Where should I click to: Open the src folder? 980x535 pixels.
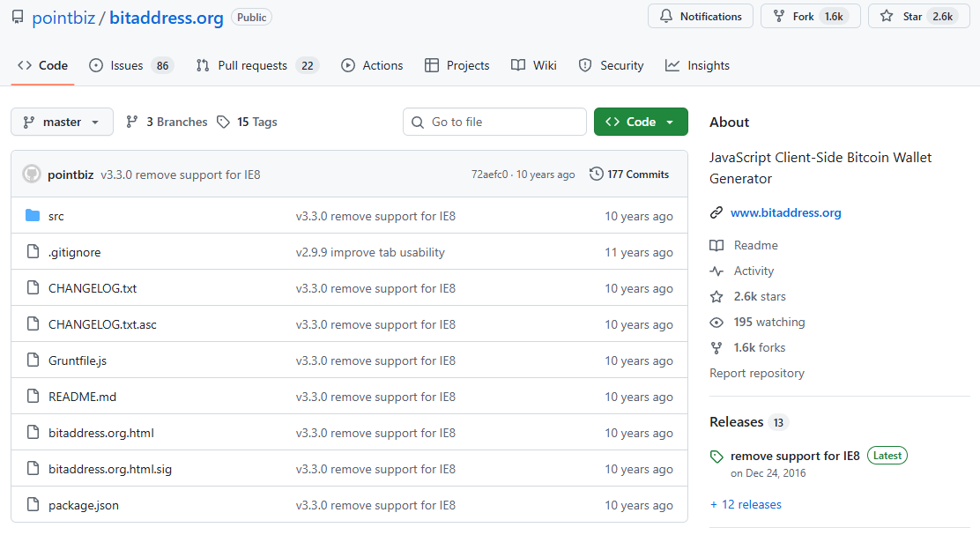(56, 216)
